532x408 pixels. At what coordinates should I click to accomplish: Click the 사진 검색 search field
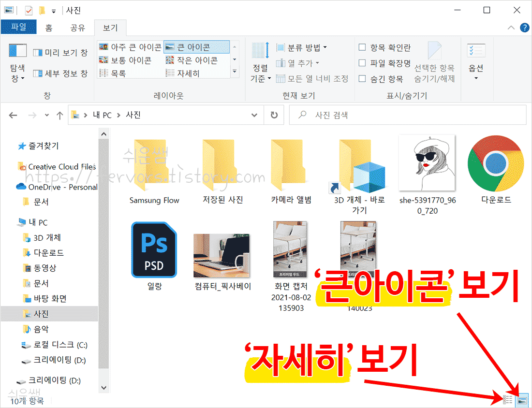pyautogui.click(x=408, y=116)
